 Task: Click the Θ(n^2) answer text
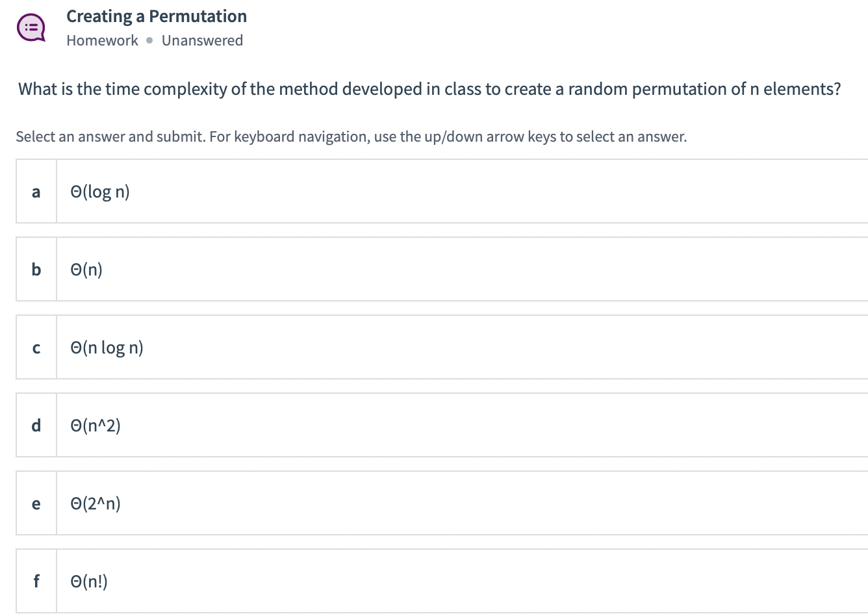click(96, 425)
